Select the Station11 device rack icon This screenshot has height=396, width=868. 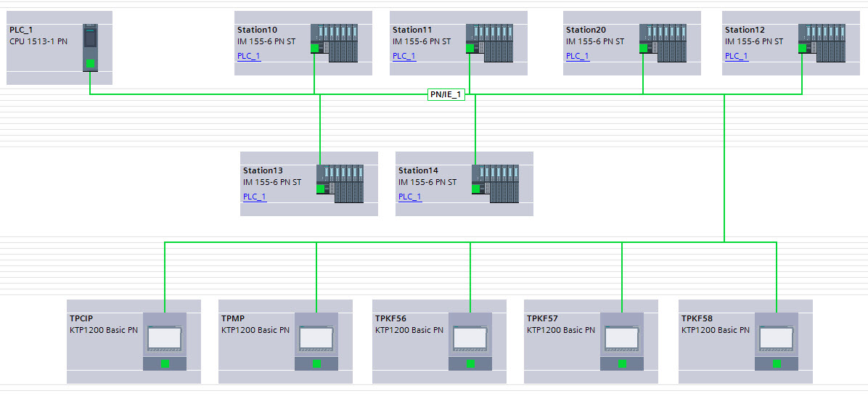click(x=490, y=43)
